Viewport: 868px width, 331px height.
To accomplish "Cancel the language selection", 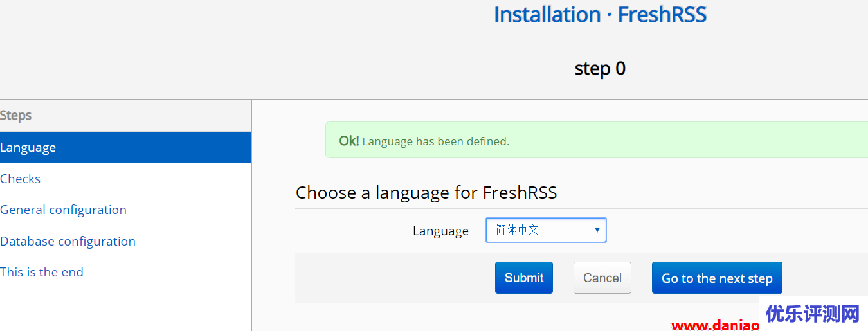I will pyautogui.click(x=602, y=278).
